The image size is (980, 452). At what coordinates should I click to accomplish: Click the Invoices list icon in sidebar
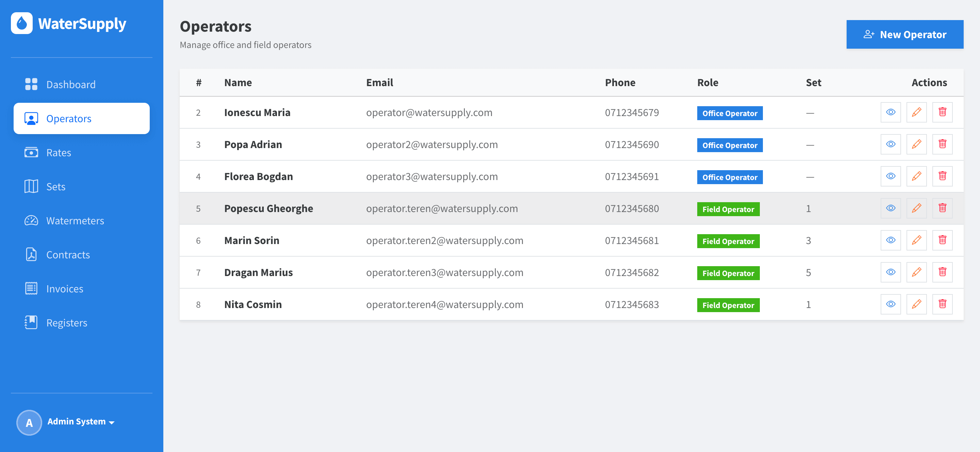[x=31, y=289]
